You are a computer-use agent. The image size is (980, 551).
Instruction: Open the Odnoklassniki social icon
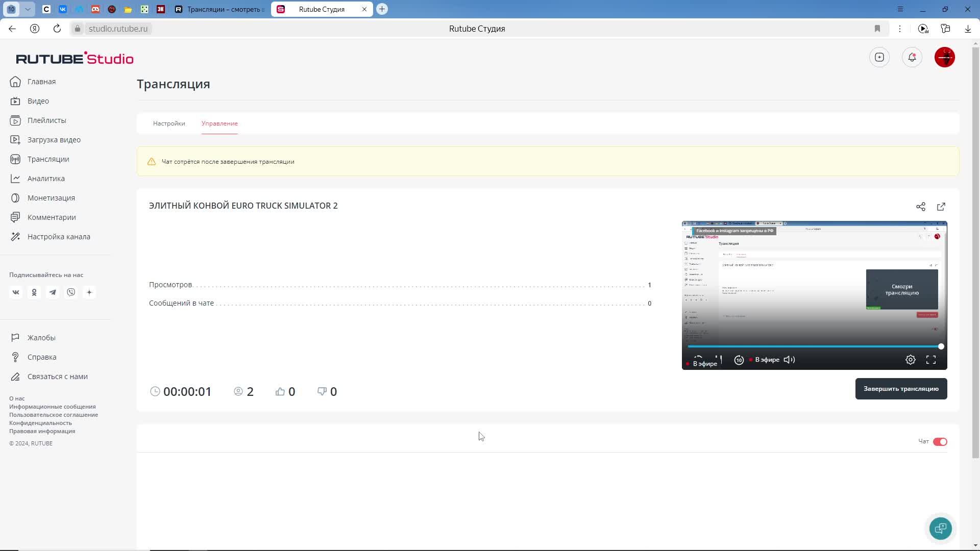click(34, 292)
